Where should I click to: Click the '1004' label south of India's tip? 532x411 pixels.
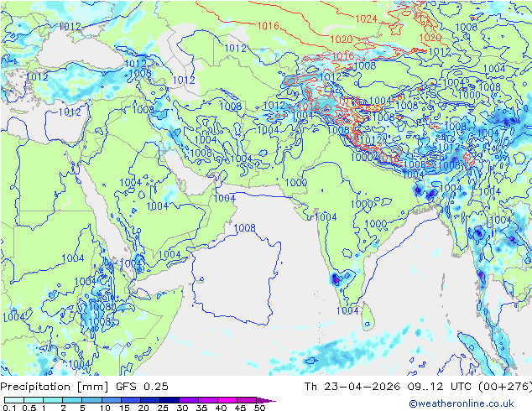pos(347,310)
